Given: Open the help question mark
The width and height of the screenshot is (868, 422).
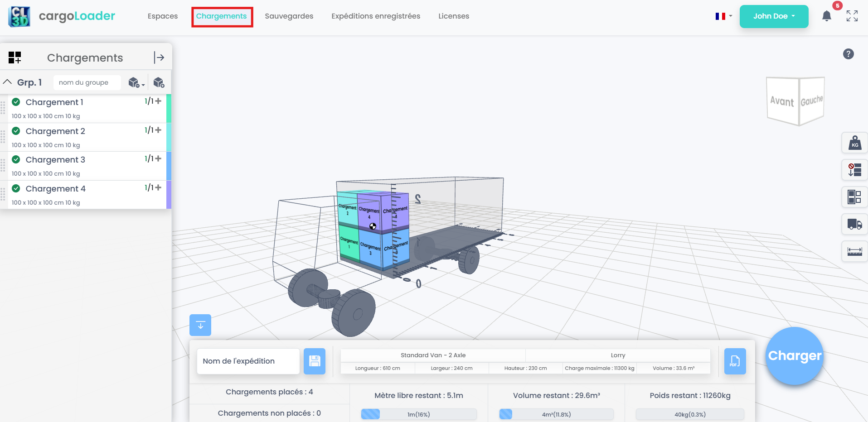Looking at the screenshot, I should (848, 54).
